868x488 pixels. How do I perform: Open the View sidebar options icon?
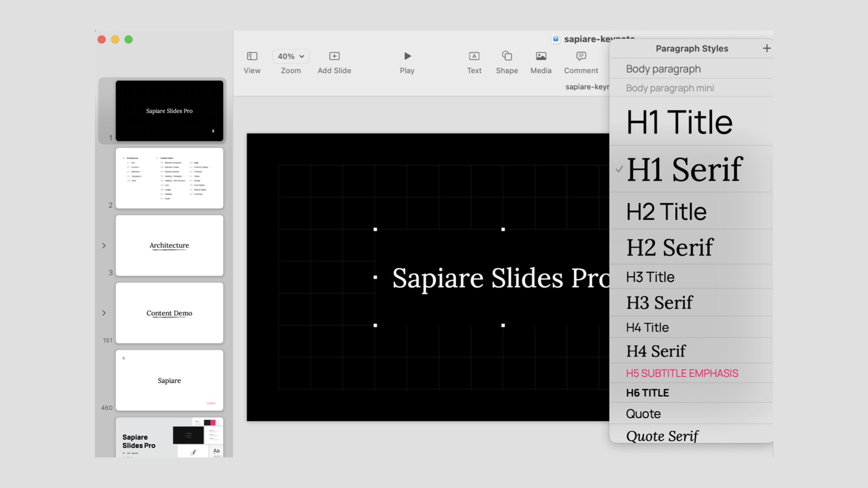tap(252, 56)
